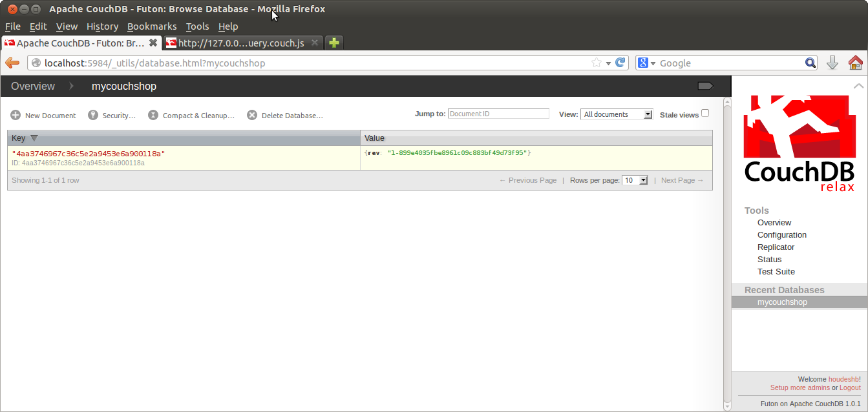Open the History menu
Screen dimensions: 868x412
pyautogui.click(x=102, y=26)
